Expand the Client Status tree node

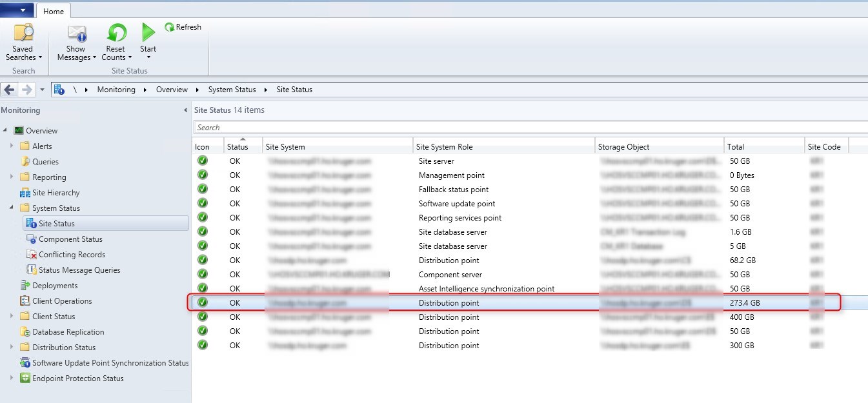[x=12, y=316]
